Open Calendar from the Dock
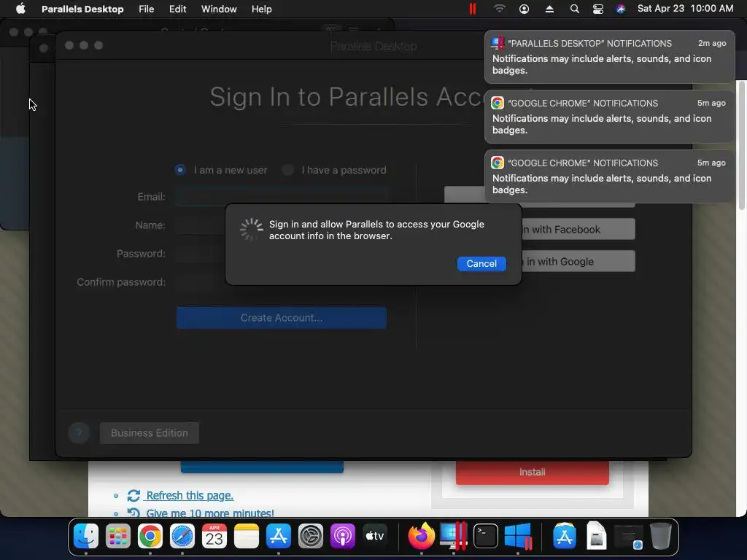747x560 pixels. click(214, 537)
